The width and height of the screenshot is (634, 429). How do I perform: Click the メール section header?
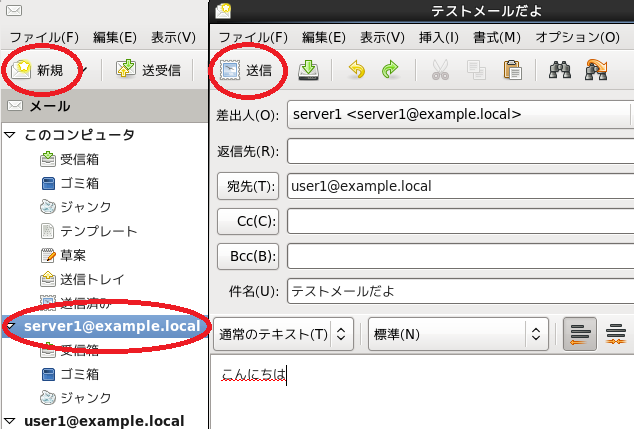coord(105,106)
